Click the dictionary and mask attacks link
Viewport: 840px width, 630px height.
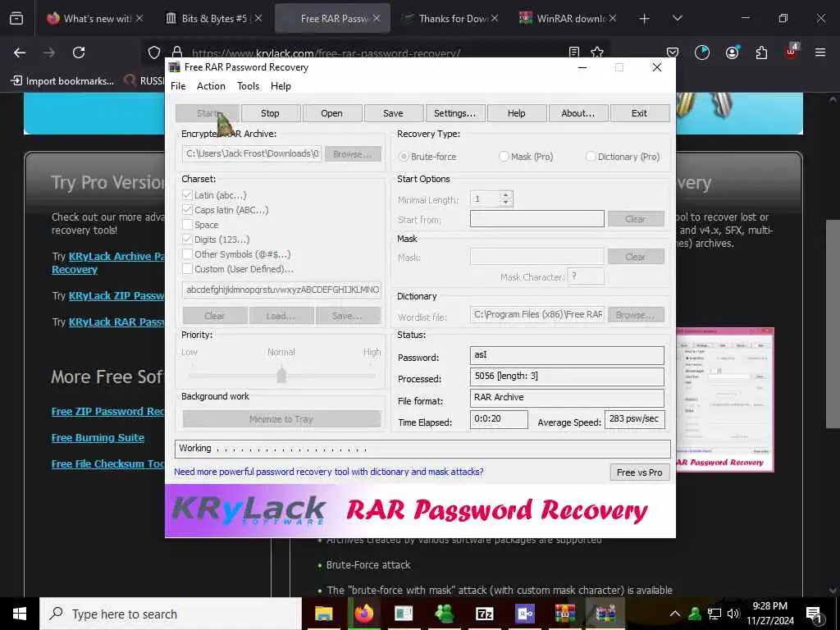pos(328,472)
